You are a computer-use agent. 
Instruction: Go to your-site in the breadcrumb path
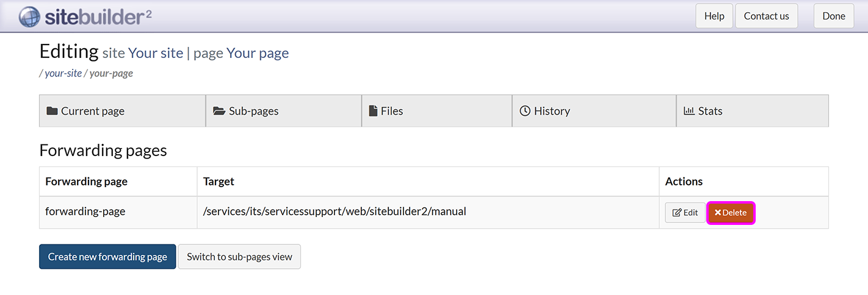pyautogui.click(x=63, y=73)
